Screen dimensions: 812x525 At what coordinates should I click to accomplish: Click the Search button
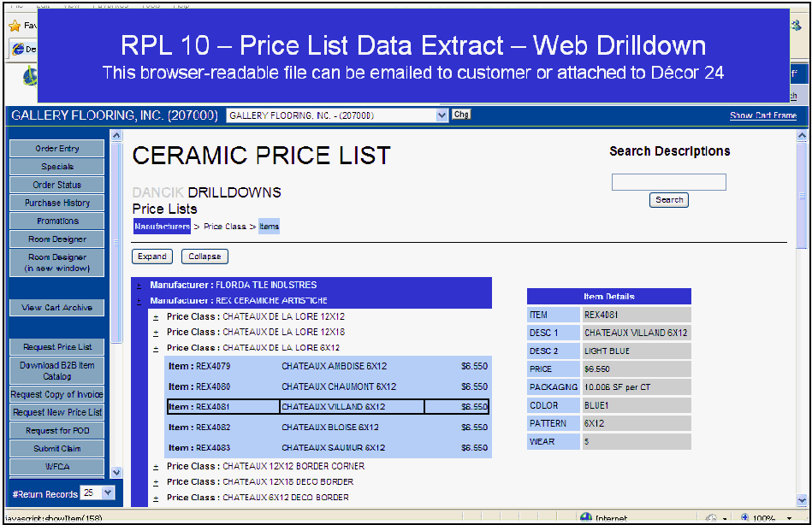pos(668,200)
